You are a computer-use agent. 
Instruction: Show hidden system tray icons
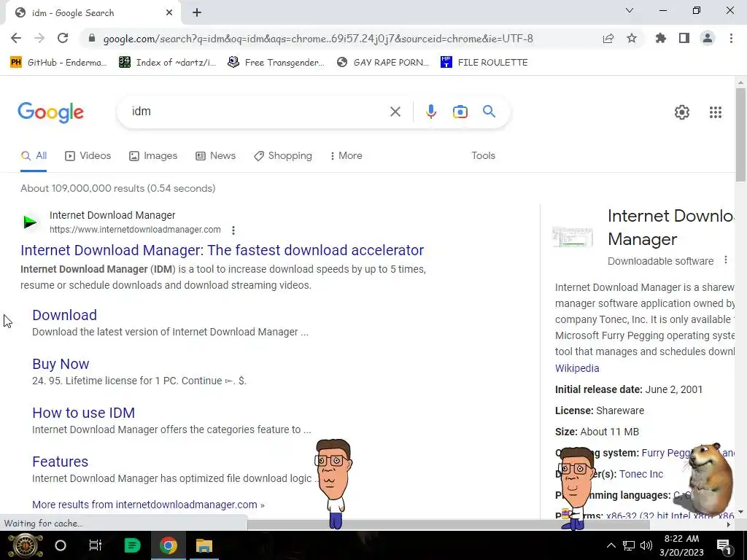point(611,545)
